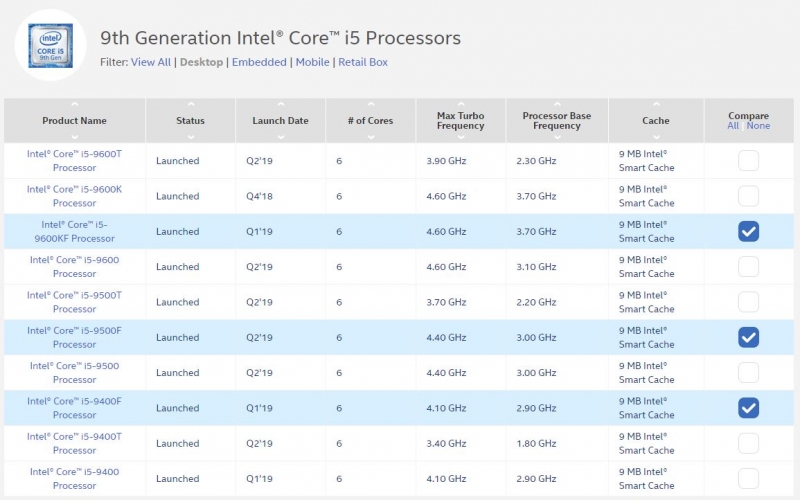Sort Processor Base Frequency ascending arrow
Image resolution: width=800 pixels, height=500 pixels.
tap(557, 105)
